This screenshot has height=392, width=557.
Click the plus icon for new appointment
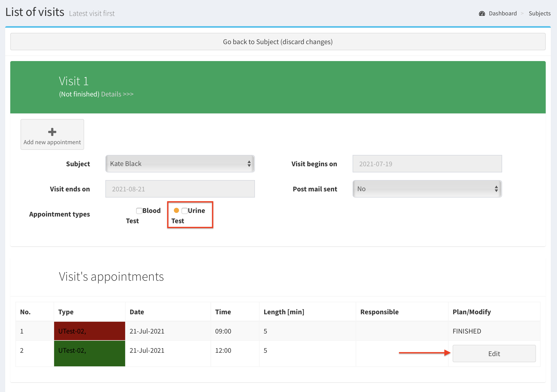point(52,132)
